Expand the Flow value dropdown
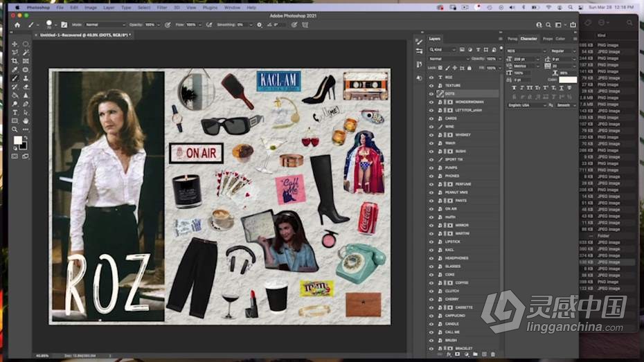This screenshot has width=644, height=362. [x=200, y=25]
